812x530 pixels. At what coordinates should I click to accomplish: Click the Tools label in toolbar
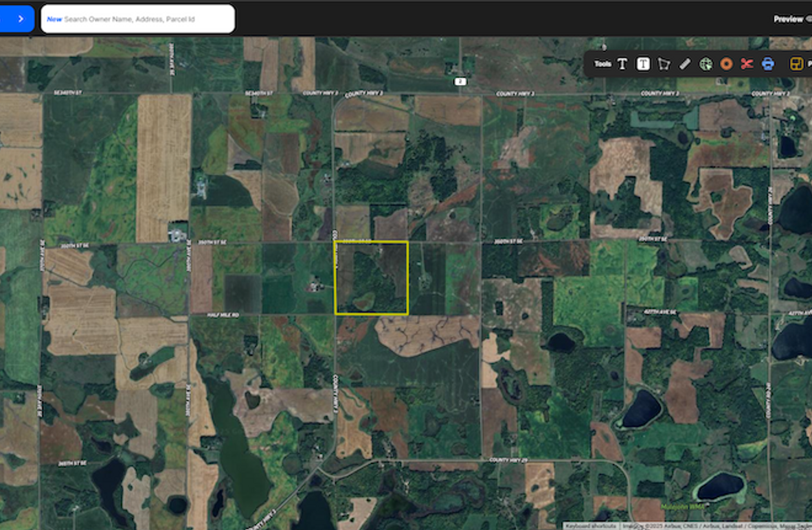tap(602, 64)
